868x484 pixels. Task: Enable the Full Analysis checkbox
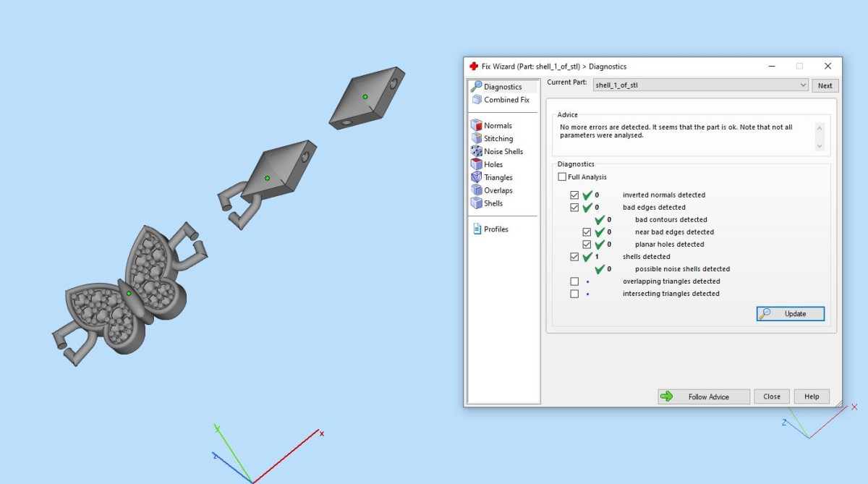[x=562, y=177]
